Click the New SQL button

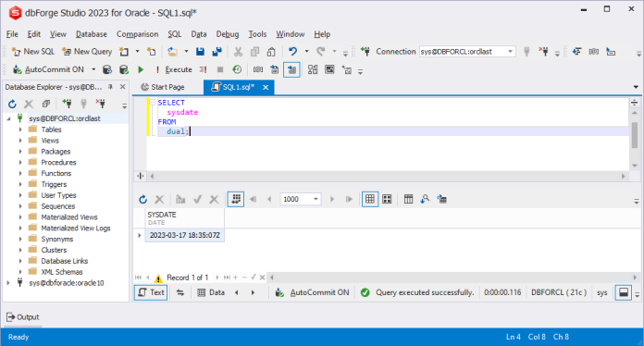(33, 52)
